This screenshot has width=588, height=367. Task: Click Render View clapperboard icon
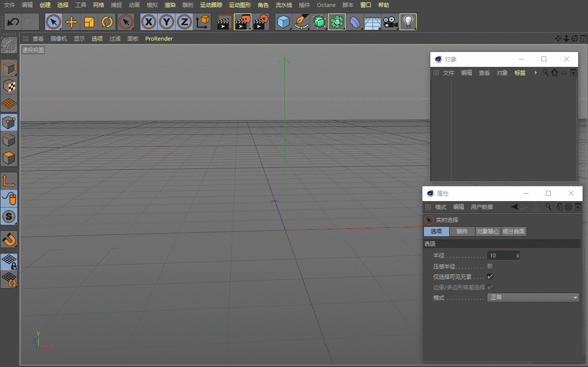click(x=225, y=22)
